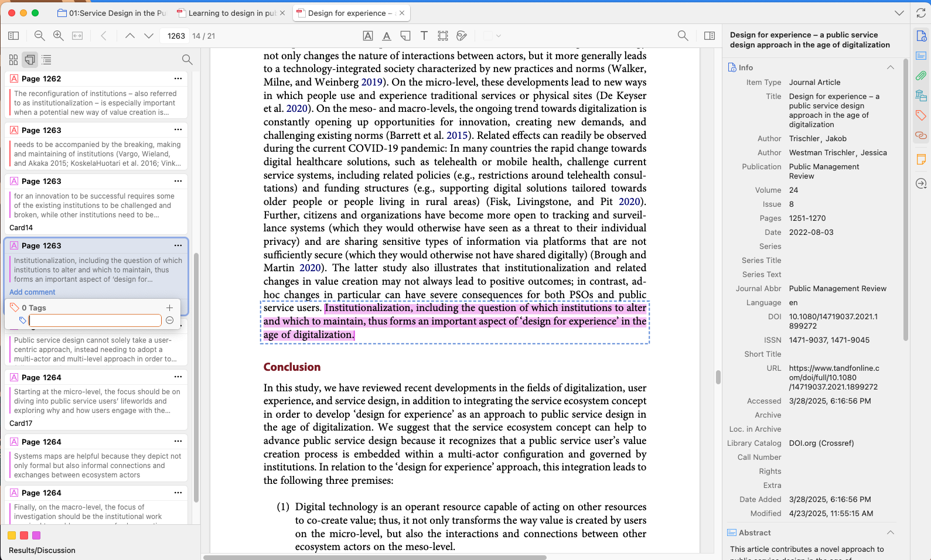Follow citation link Brough and Martin 2020

(x=310, y=268)
